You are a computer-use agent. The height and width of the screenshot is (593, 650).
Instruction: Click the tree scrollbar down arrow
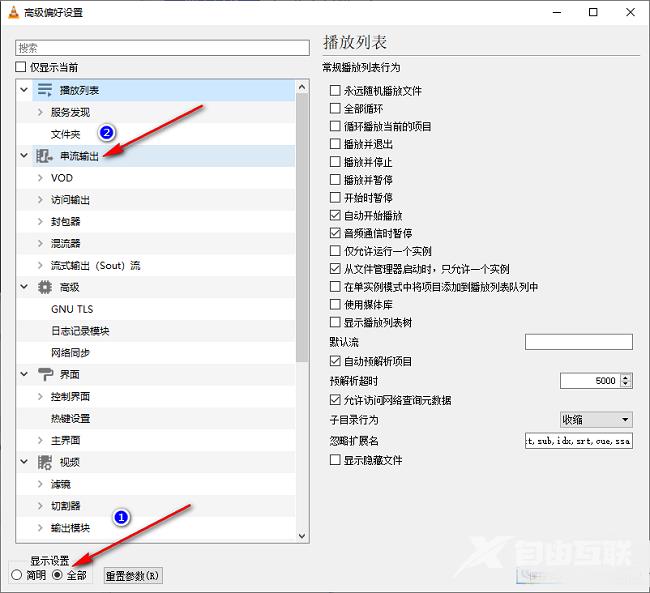302,536
